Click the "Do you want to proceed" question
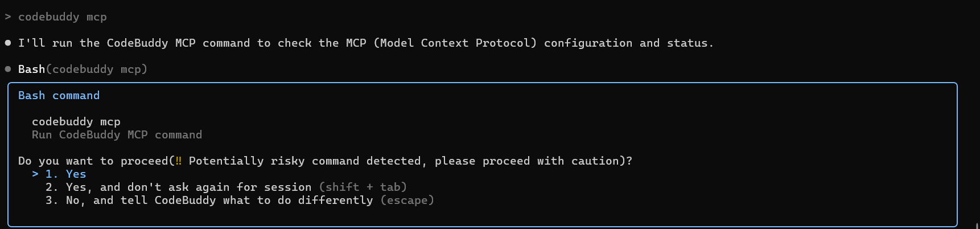This screenshot has height=229, width=980. point(93,161)
